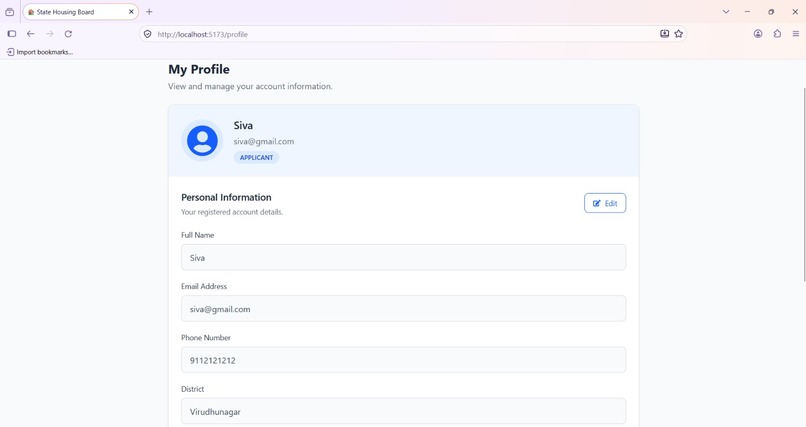Screen dimensions: 806x427
Task: Bookmark this page with star icon
Action: point(679,34)
